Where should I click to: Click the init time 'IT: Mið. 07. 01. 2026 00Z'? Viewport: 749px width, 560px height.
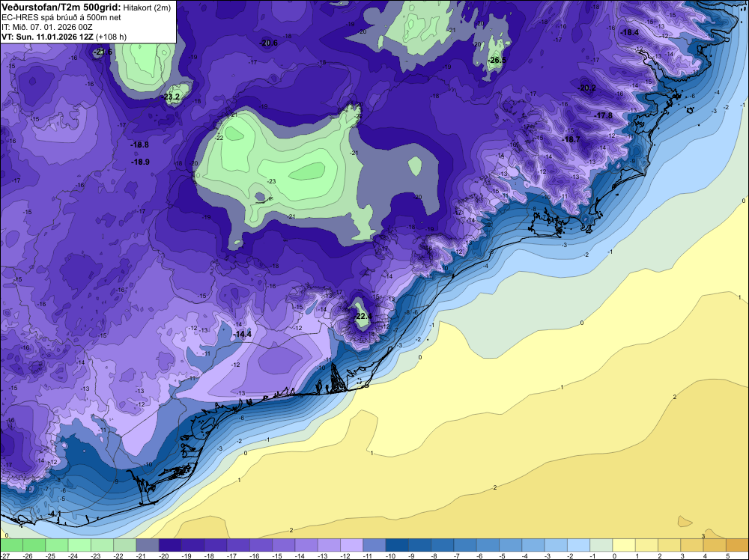click(46, 27)
